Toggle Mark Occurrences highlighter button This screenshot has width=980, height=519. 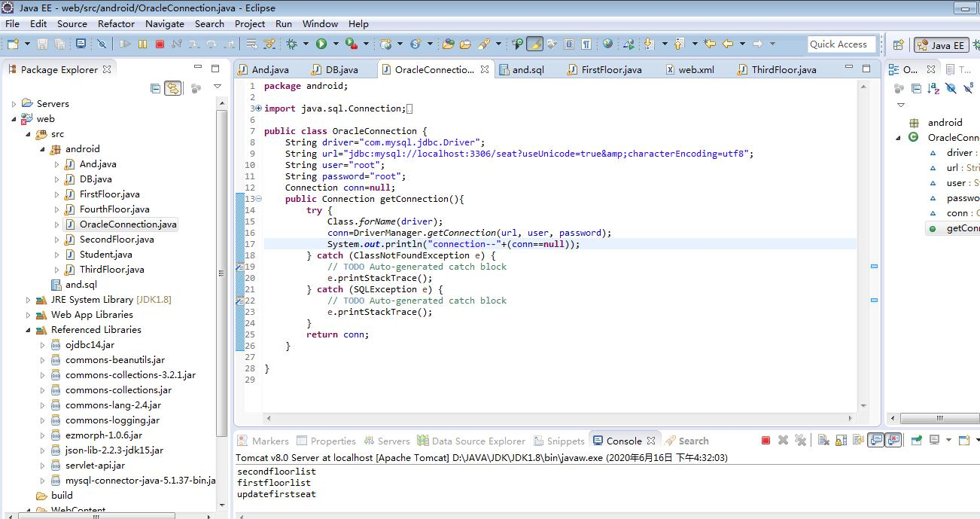(x=534, y=44)
